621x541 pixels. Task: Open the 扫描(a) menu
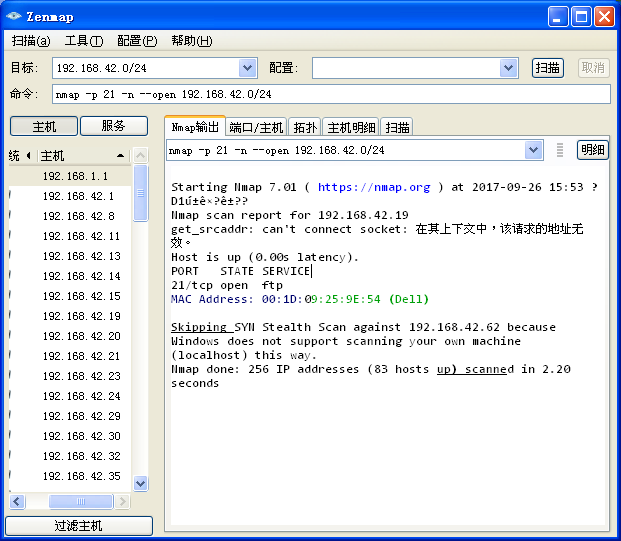[x=31, y=41]
